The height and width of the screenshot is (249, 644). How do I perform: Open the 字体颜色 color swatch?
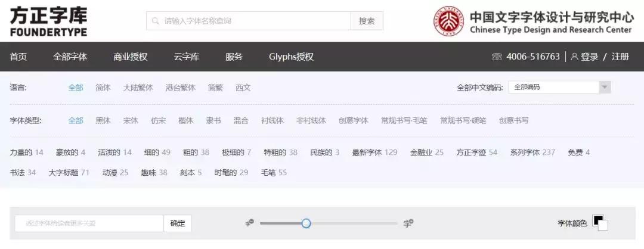pos(600,223)
